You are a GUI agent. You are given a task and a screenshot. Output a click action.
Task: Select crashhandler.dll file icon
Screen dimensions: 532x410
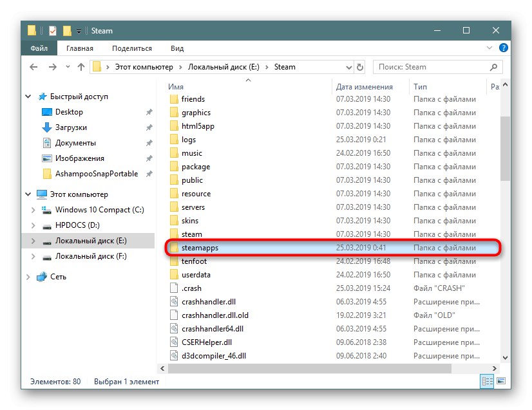(174, 302)
